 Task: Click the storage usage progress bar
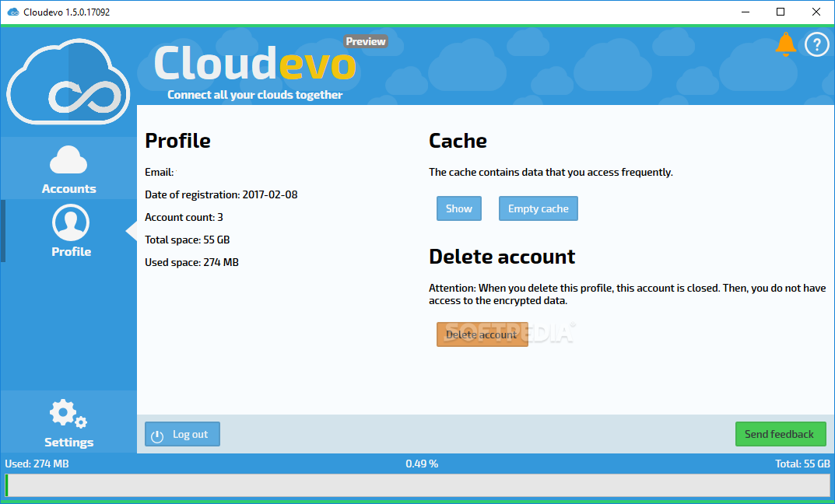[417, 485]
